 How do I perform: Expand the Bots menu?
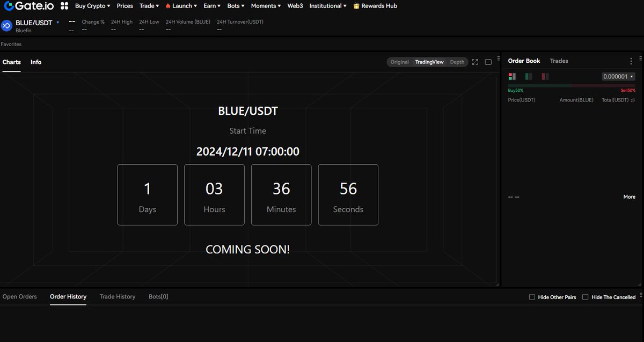click(236, 6)
